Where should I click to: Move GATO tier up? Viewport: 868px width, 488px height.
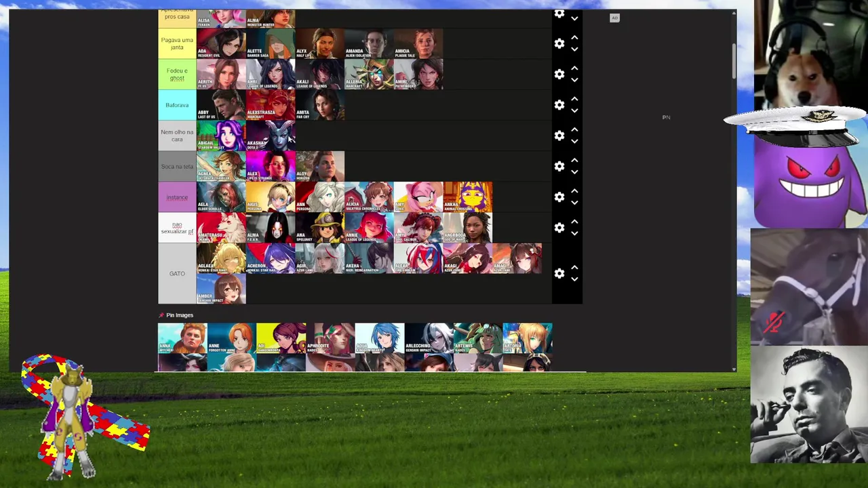point(574,267)
